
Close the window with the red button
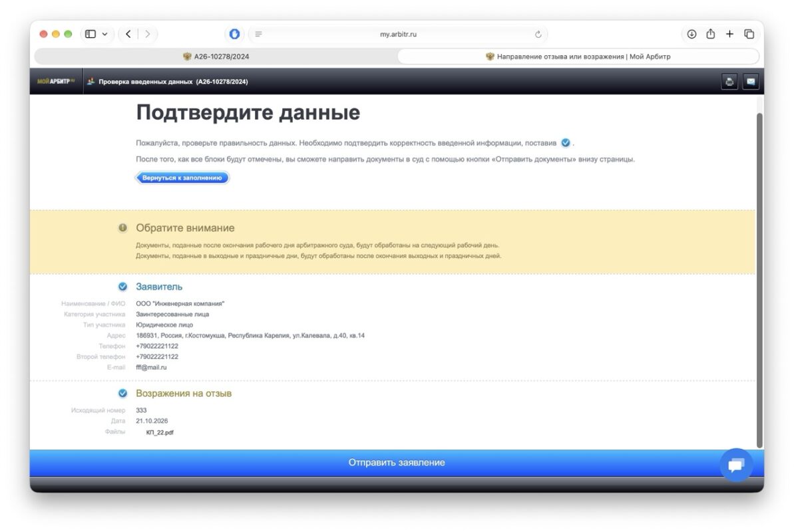point(43,34)
